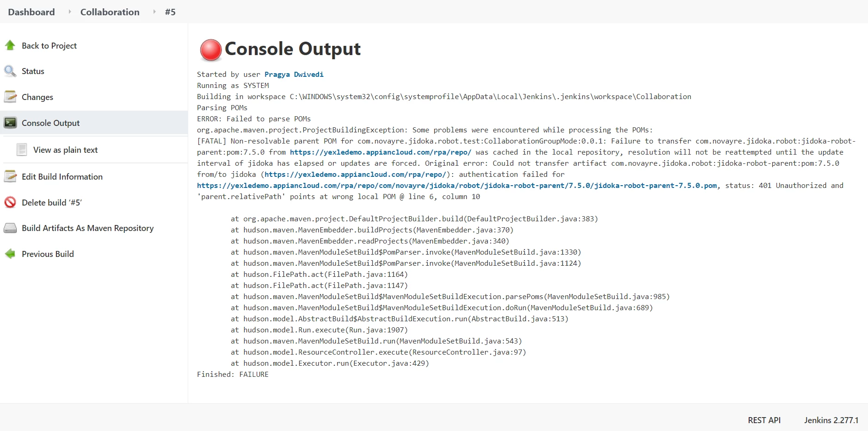The width and height of the screenshot is (868, 431).
Task: Select View as plain text
Action: 65,150
